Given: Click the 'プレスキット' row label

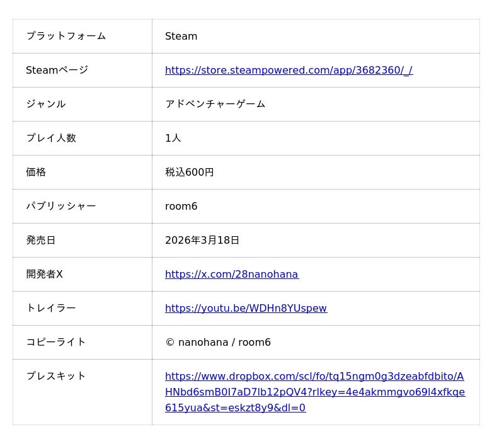Looking at the screenshot, I should [55, 377].
